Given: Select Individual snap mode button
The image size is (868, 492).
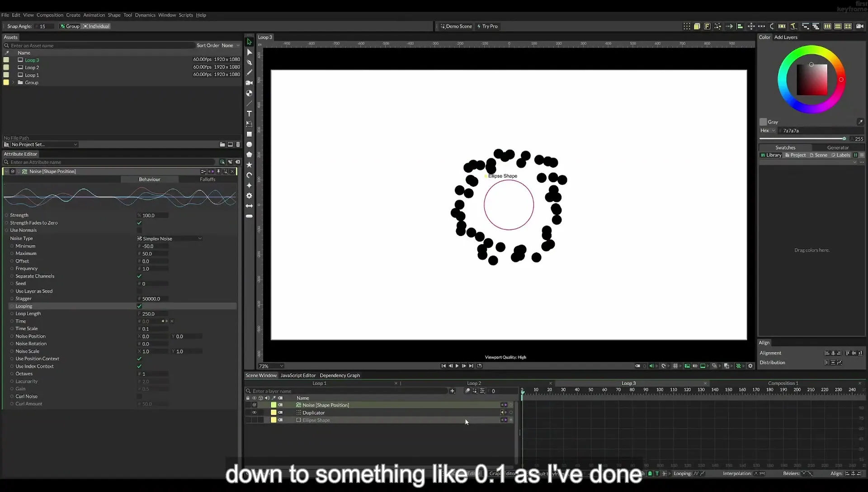Looking at the screenshot, I should [x=96, y=26].
